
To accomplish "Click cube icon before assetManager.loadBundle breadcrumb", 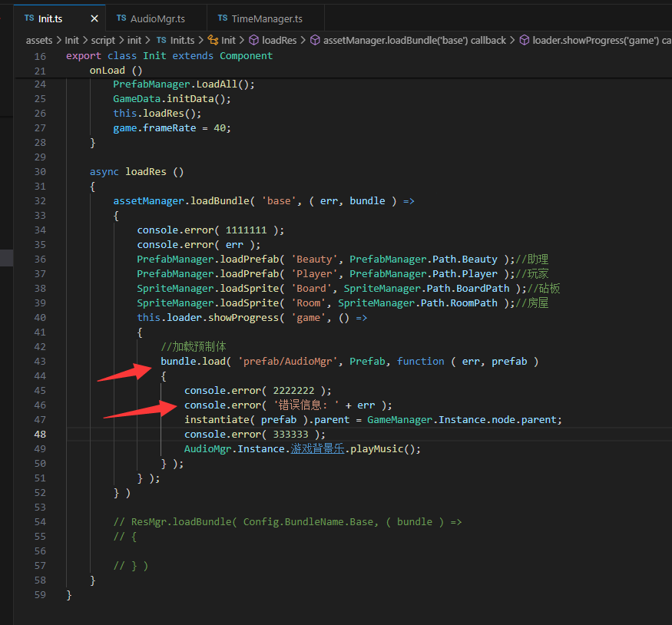I will pos(315,40).
